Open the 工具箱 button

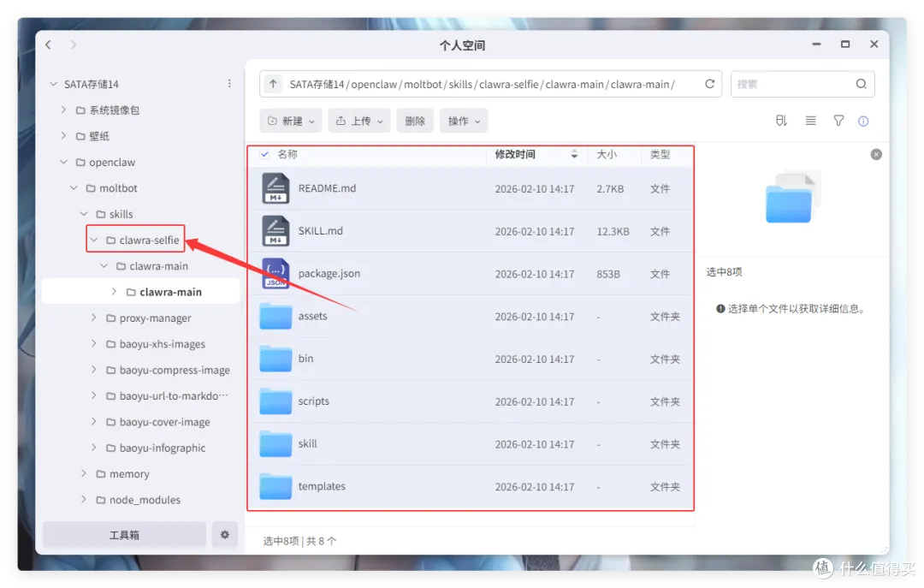tap(124, 534)
